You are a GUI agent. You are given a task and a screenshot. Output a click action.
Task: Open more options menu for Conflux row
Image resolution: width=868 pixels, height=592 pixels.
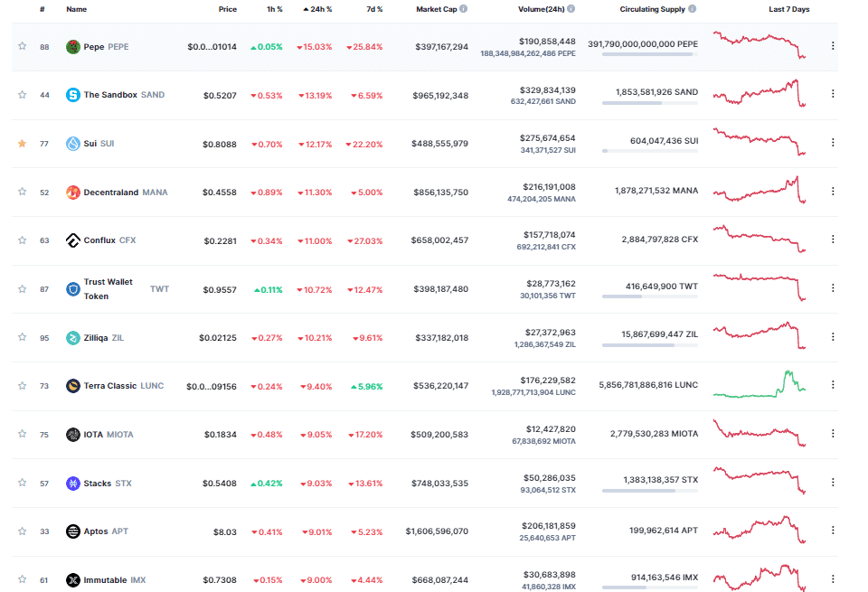[x=833, y=240]
